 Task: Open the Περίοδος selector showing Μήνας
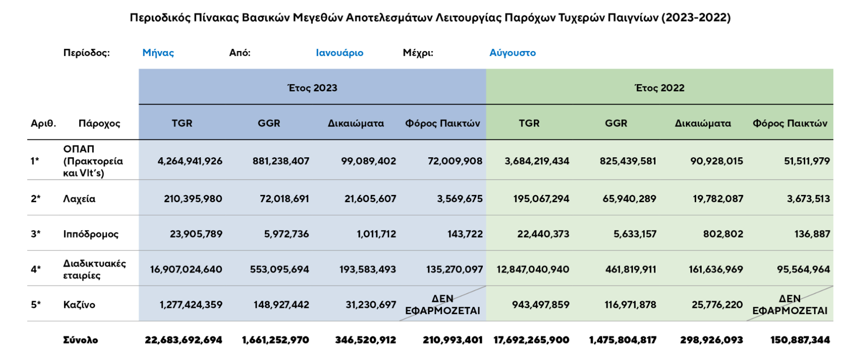click(x=158, y=53)
